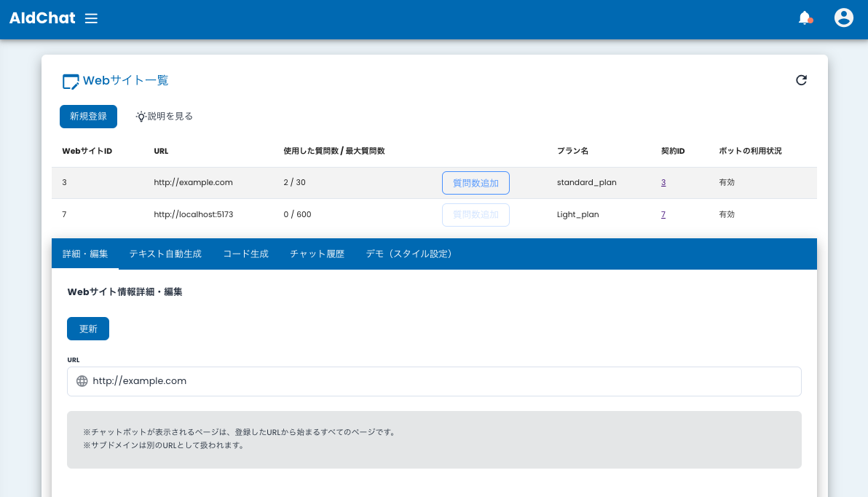View the チャット履歴 tab
This screenshot has width=868, height=497.
pyautogui.click(x=317, y=254)
